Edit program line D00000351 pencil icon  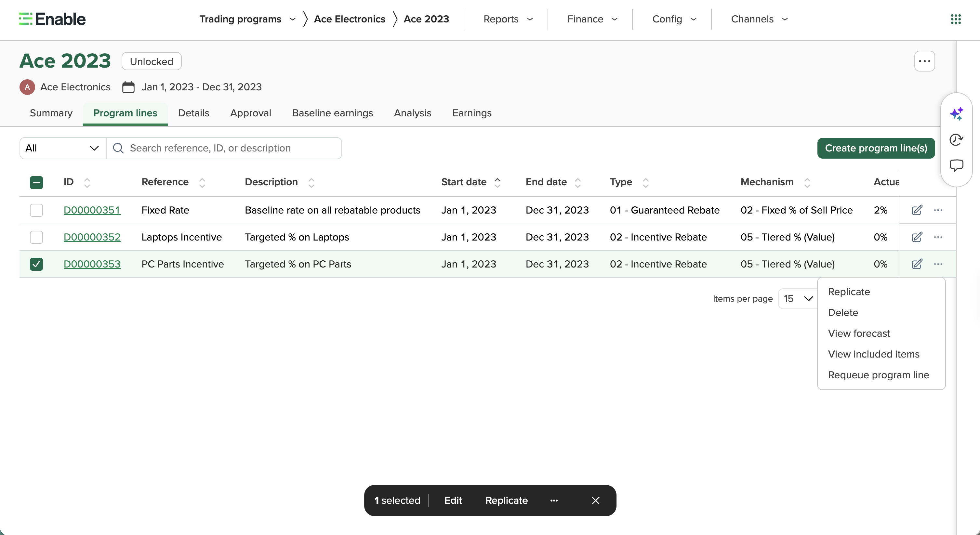(917, 210)
